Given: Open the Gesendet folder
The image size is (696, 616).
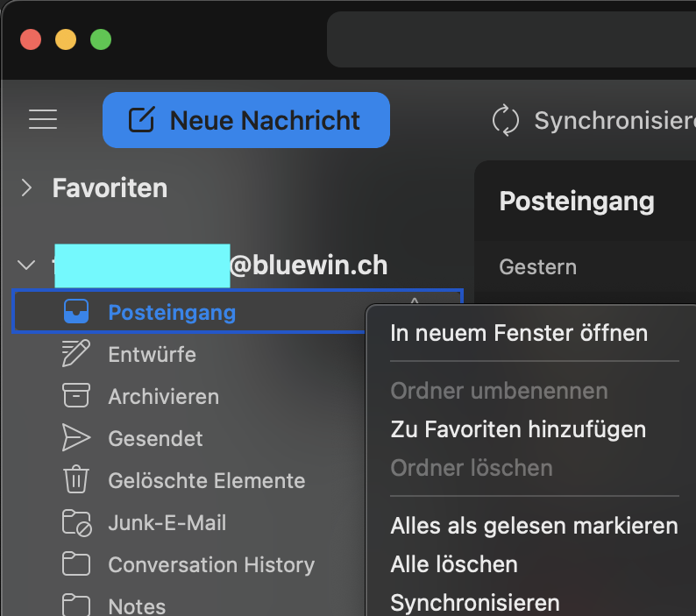Looking at the screenshot, I should point(155,438).
